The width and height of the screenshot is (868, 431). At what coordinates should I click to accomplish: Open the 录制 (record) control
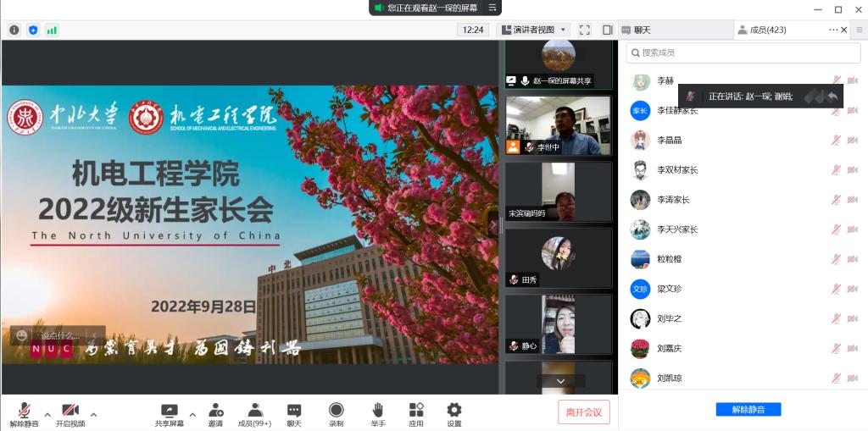(x=337, y=412)
